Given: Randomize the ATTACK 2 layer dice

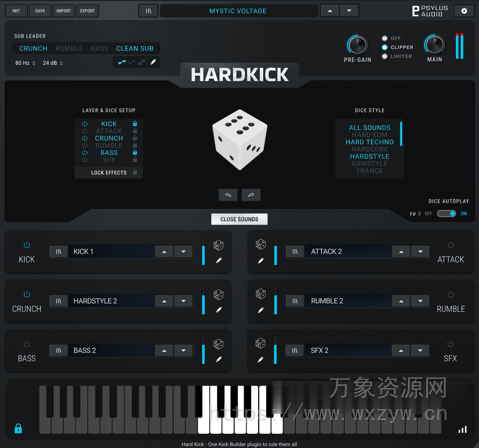Looking at the screenshot, I should pyautogui.click(x=261, y=244).
